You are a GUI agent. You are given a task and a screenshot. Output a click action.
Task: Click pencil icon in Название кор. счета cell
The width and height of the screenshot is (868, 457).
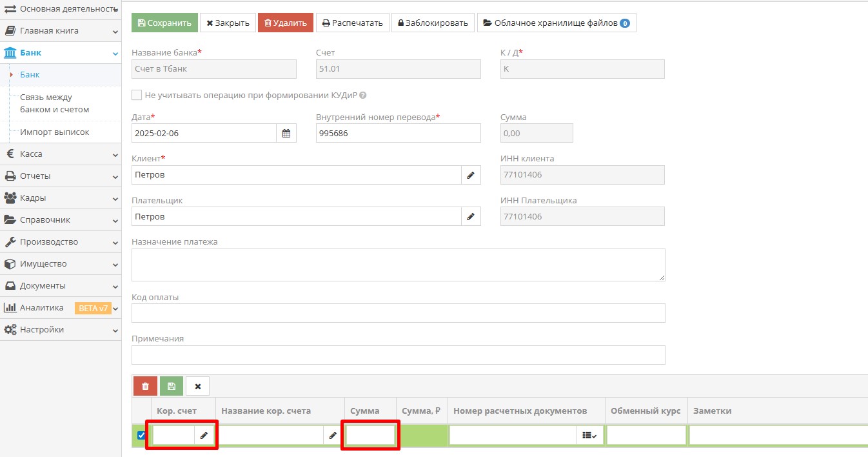[x=333, y=436]
